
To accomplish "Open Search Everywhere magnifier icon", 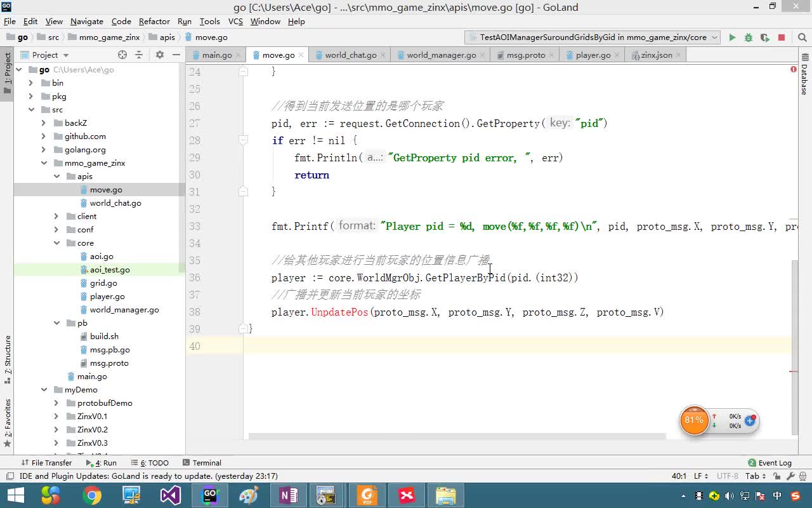I will pyautogui.click(x=802, y=37).
